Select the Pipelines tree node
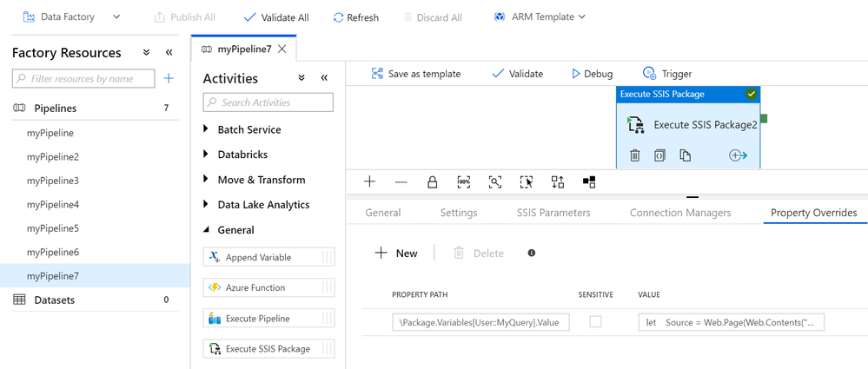 click(x=95, y=108)
